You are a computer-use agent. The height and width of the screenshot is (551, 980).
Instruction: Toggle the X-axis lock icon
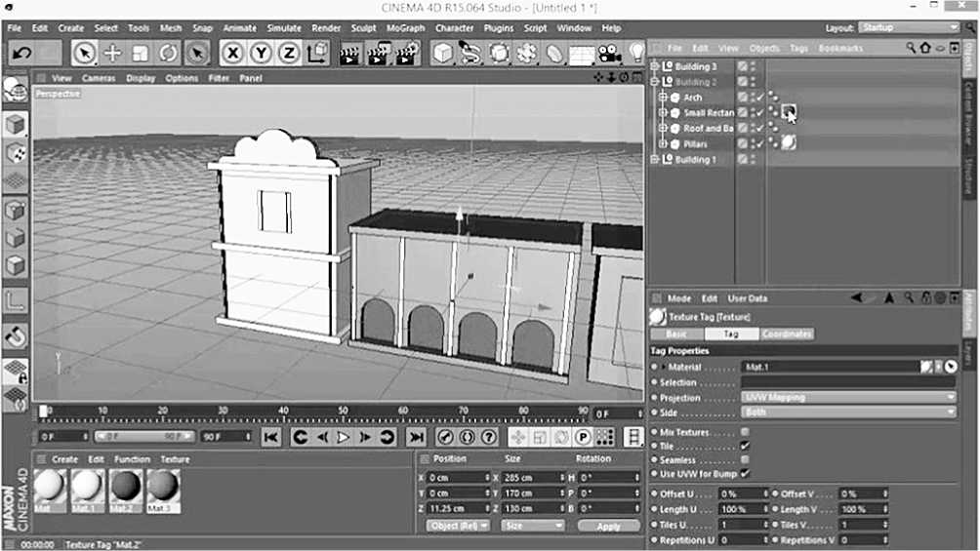tap(233, 54)
